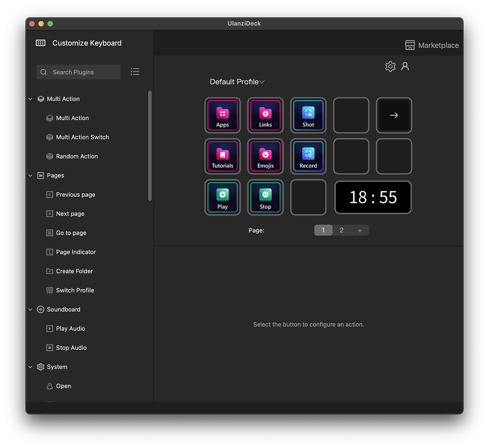Click the Customize Keyboard heading
Viewport: 489px width, 448px height.
(x=87, y=43)
